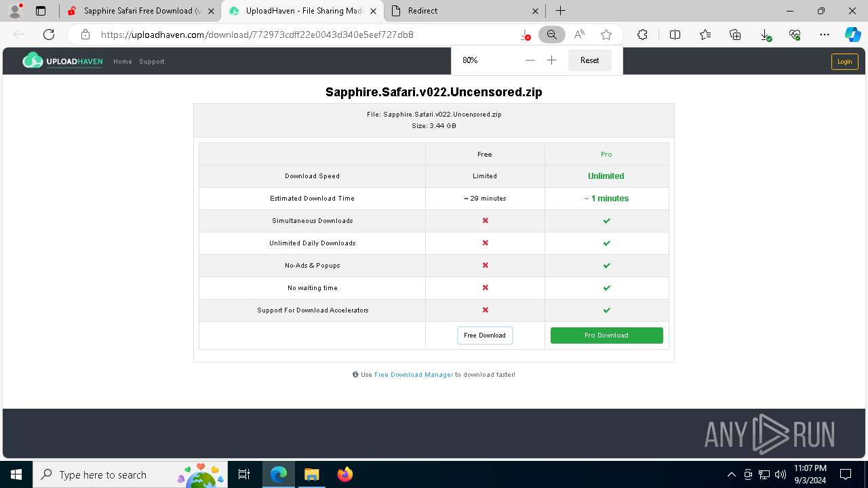The width and height of the screenshot is (868, 488).
Task: Open the Support link in the site navbar
Action: [152, 62]
